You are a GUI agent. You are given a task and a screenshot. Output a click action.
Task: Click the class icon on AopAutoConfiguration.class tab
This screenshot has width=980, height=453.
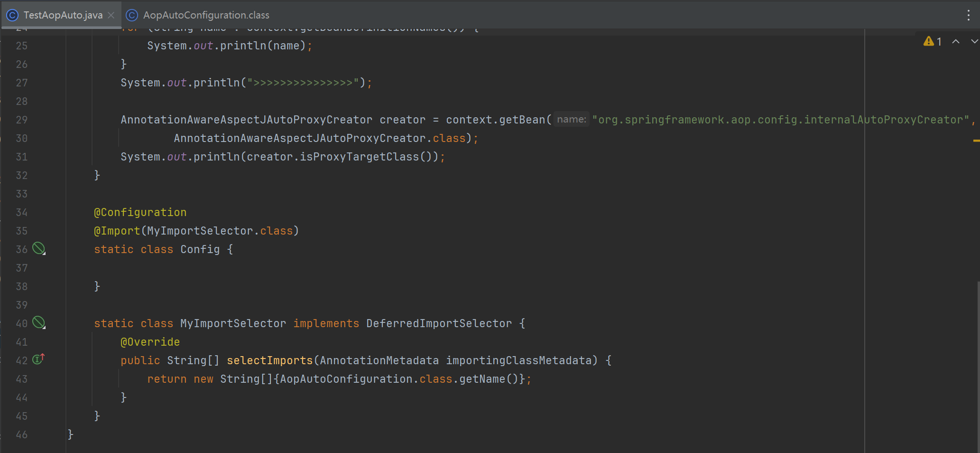[x=132, y=15]
